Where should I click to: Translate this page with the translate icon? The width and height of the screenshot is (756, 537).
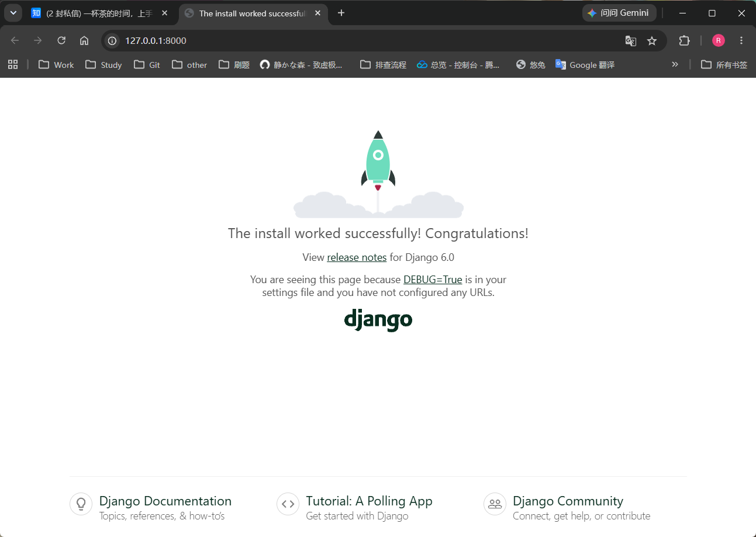pyautogui.click(x=630, y=40)
